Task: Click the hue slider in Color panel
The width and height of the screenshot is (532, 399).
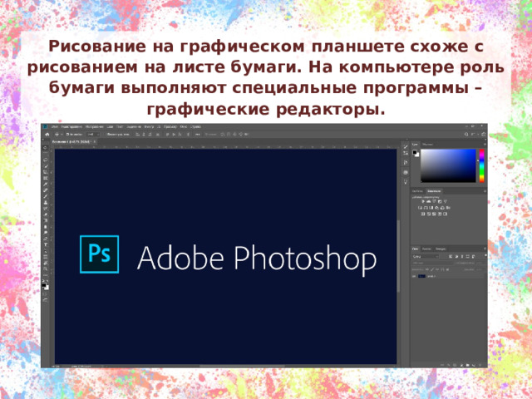Action: tap(482, 165)
